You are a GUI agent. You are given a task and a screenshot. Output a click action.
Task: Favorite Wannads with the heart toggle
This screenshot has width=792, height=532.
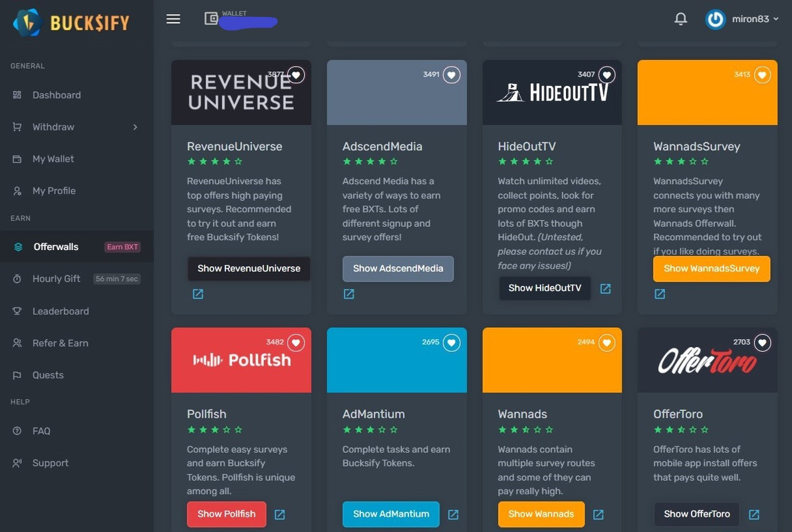click(606, 343)
